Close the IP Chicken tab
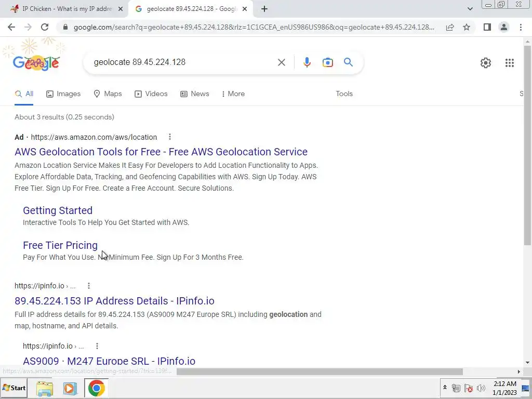Viewport: 532px width, 399px height. point(121,9)
